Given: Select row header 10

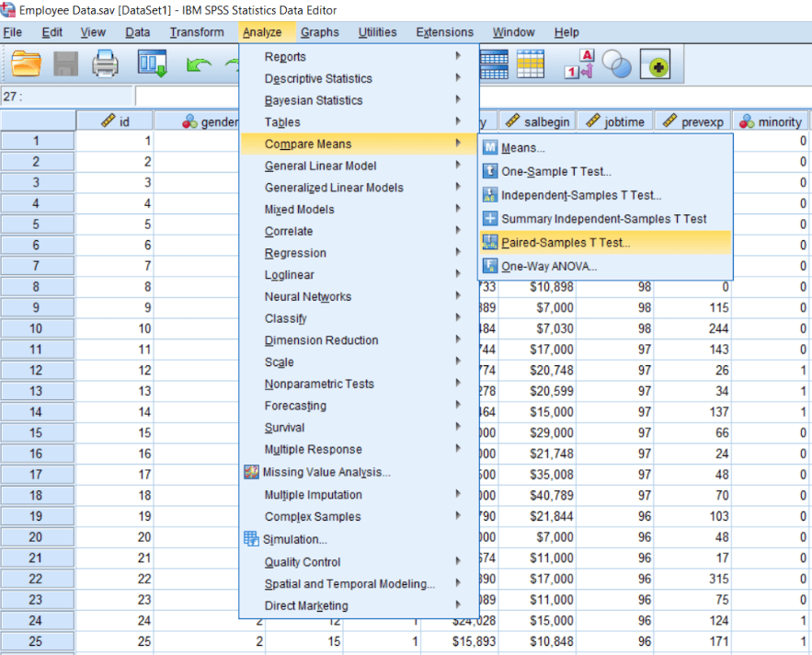Looking at the screenshot, I should click(x=38, y=328).
